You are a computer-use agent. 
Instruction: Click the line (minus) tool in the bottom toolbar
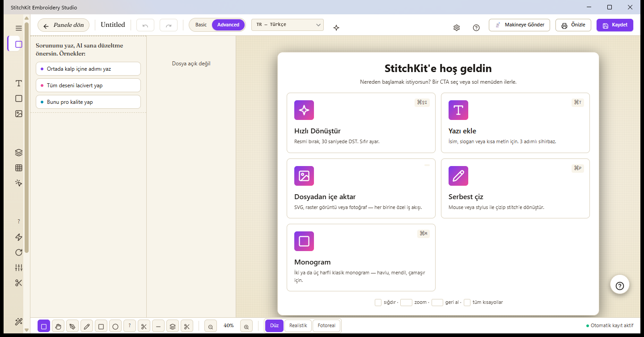(158, 326)
